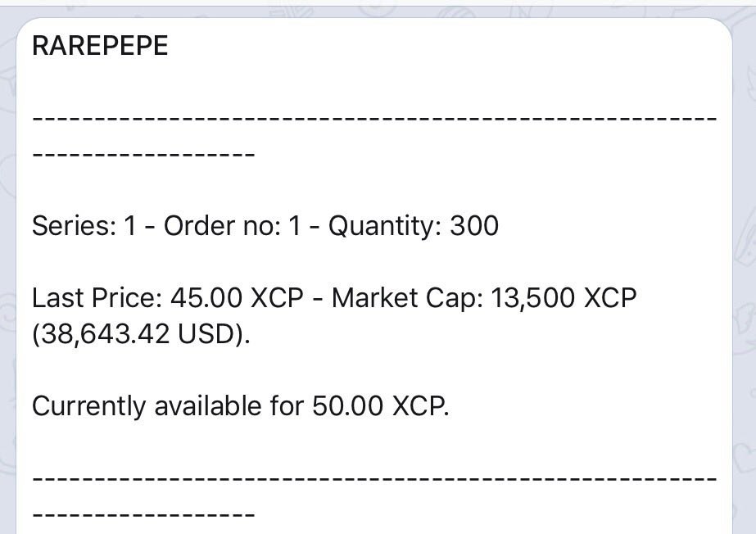Click the RAREPEPE title text
This screenshot has height=534, width=756.
(x=100, y=46)
